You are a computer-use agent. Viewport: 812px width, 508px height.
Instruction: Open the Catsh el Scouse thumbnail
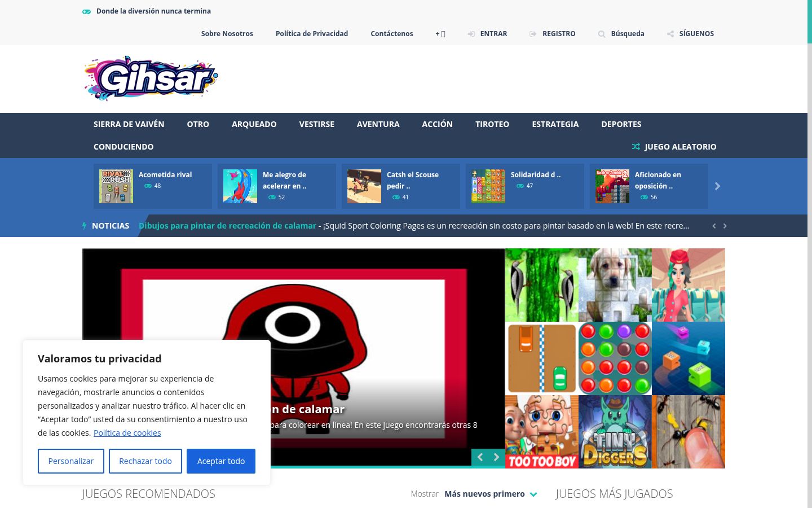[364, 186]
